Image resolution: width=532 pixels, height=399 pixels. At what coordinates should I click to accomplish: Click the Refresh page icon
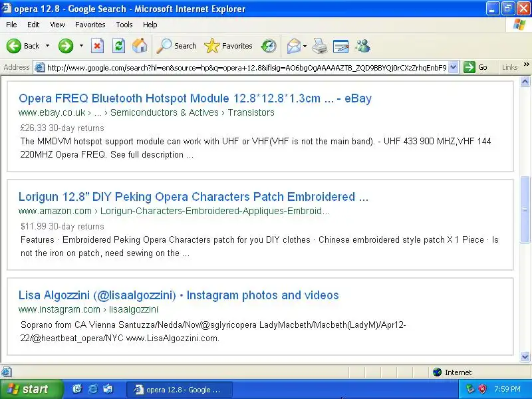point(119,46)
